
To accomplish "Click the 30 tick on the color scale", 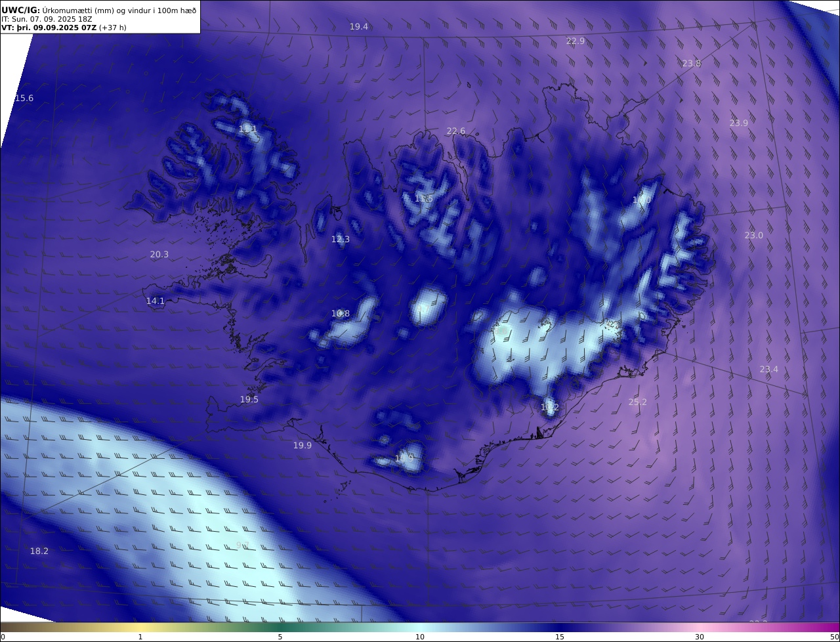I will coord(700,637).
